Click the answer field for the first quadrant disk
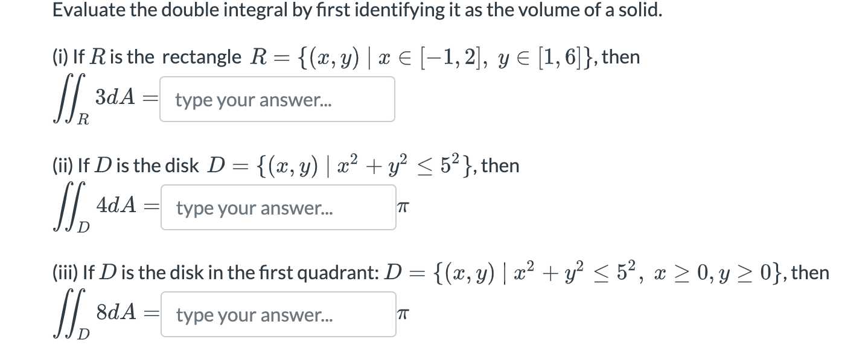The height and width of the screenshot is (359, 868). 278,314
